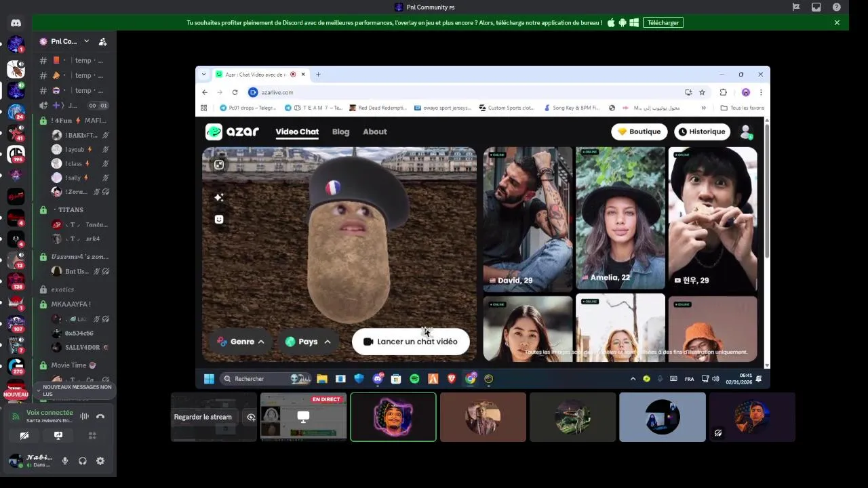This screenshot has width=868, height=488.
Task: Toggle the Discord screen share button
Action: click(58, 436)
